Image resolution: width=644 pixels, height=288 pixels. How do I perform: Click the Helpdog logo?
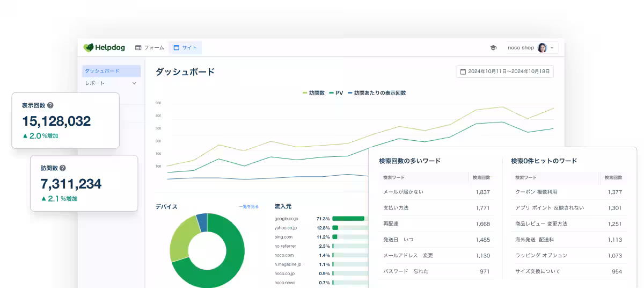pyautogui.click(x=104, y=48)
